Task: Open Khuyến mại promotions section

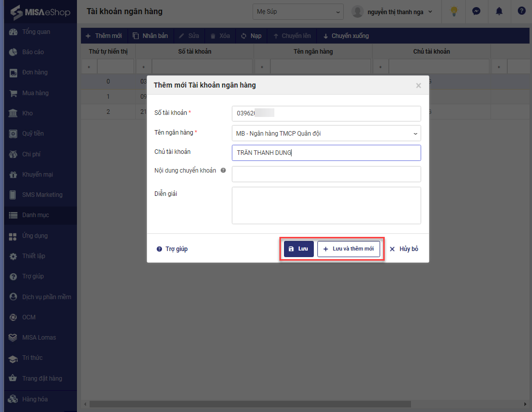Action: coord(40,175)
